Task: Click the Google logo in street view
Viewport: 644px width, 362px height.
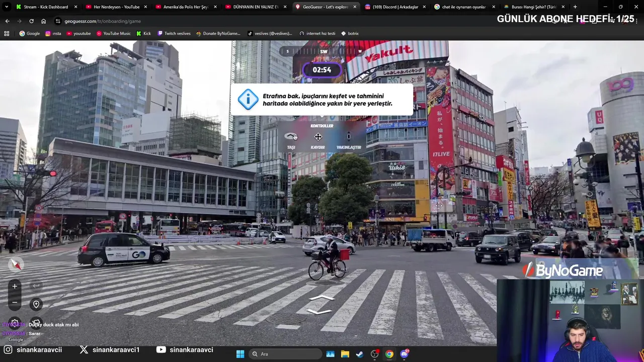Action: 16,340
